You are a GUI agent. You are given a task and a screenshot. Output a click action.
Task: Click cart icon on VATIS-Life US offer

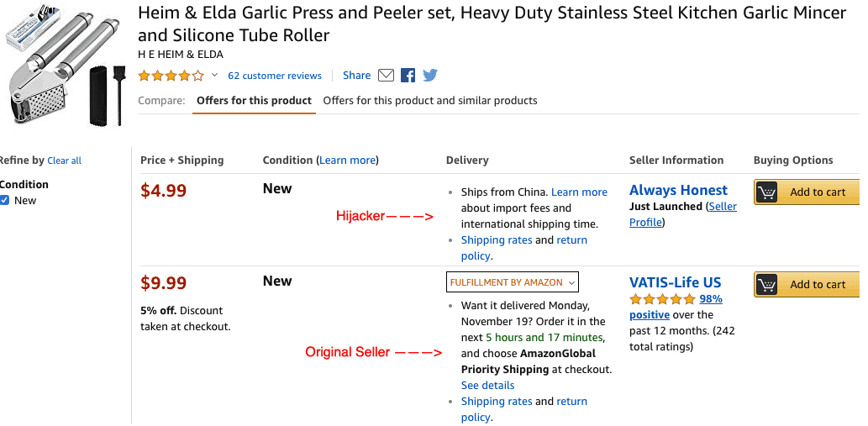766,285
